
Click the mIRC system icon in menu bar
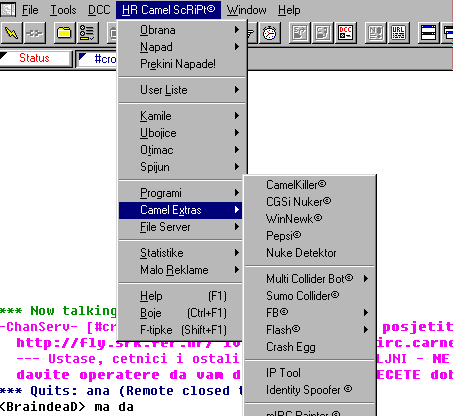point(8,9)
